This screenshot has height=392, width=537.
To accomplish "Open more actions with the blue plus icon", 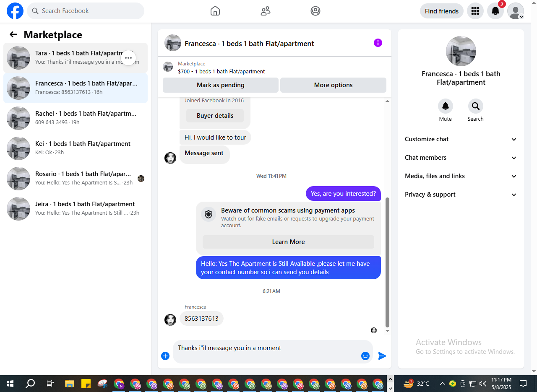I will click(165, 356).
